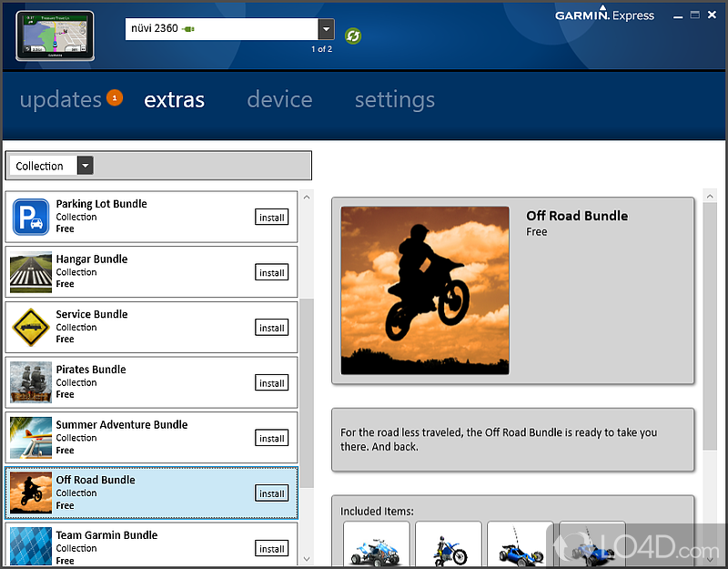Click the Summer Adventure Bundle icon
This screenshot has width=728, height=569.
click(x=31, y=438)
